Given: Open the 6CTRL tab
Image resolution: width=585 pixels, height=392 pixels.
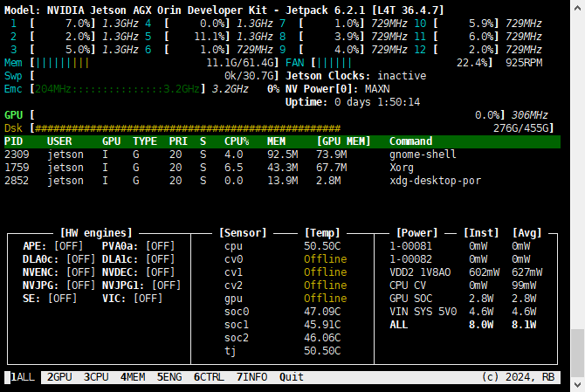Looking at the screenshot, I should click(209, 377).
